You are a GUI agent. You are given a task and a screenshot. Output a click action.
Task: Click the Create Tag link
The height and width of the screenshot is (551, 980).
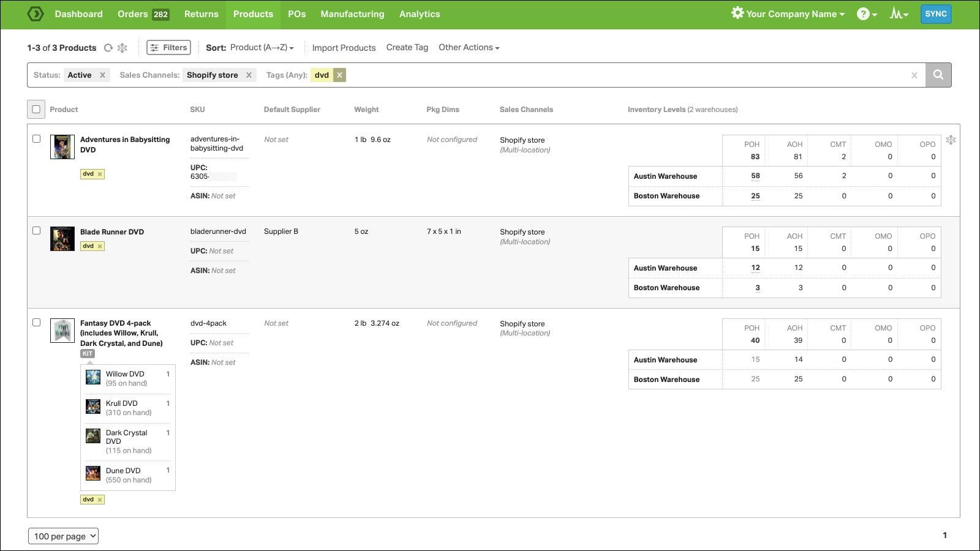(407, 47)
